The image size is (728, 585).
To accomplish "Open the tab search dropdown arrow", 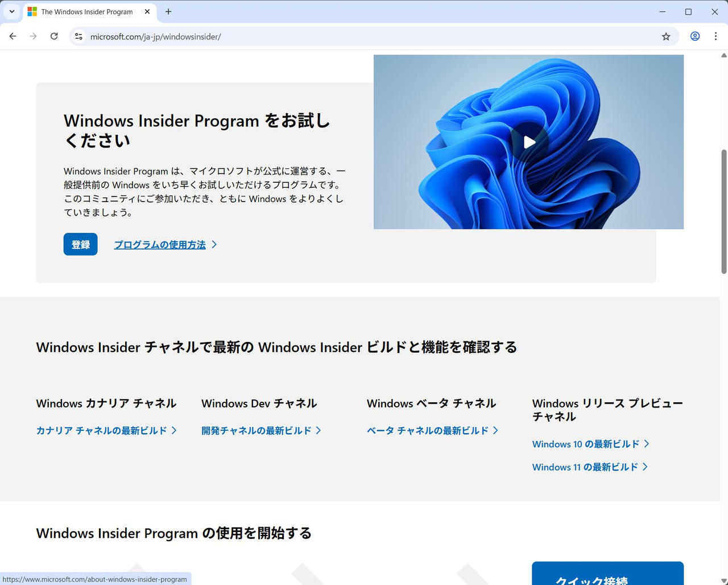I will (11, 11).
